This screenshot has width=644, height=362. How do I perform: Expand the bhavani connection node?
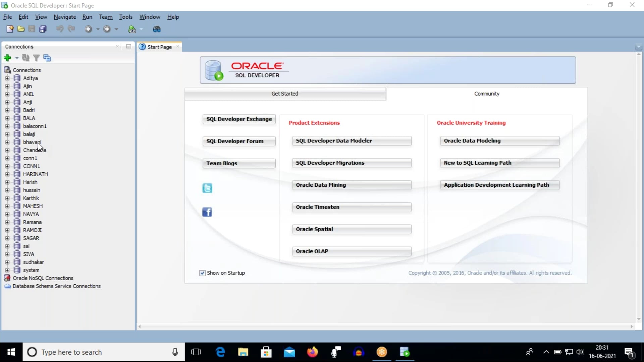(7, 142)
